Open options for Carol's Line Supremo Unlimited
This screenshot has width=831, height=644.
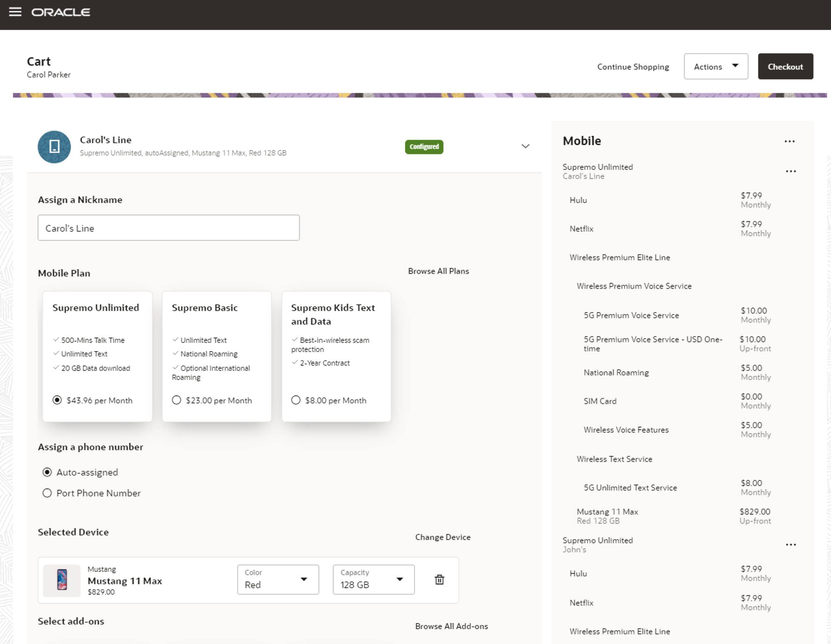tap(791, 171)
